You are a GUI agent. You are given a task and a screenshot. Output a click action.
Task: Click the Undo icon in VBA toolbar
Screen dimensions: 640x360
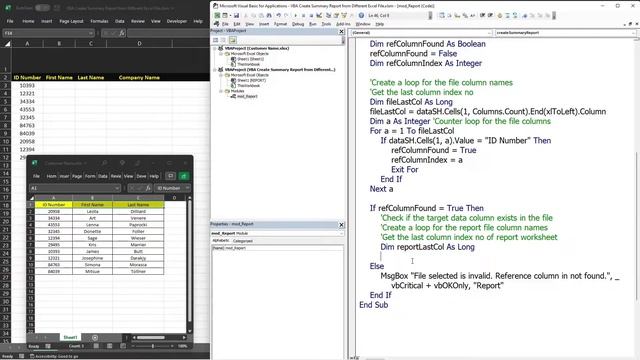click(278, 16)
